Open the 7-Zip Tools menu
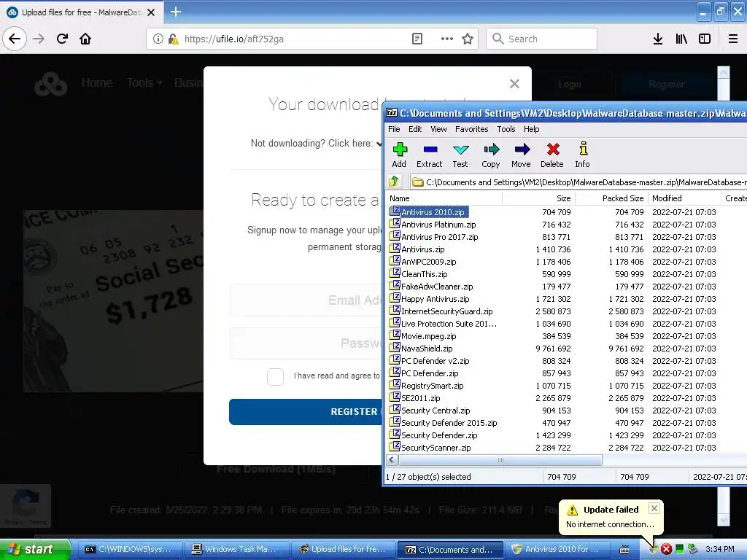The width and height of the screenshot is (747, 560). 506,129
